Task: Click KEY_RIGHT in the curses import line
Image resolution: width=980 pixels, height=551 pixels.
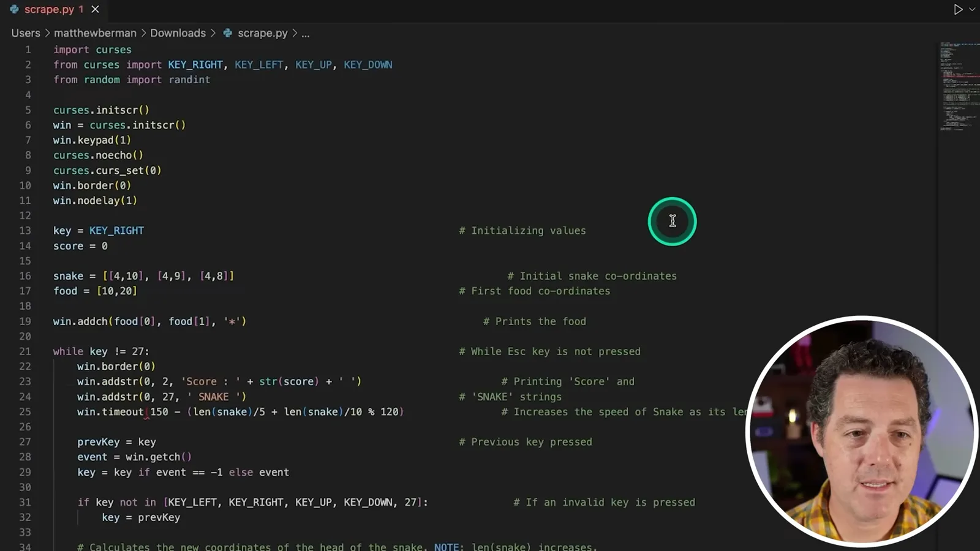Action: pos(195,65)
